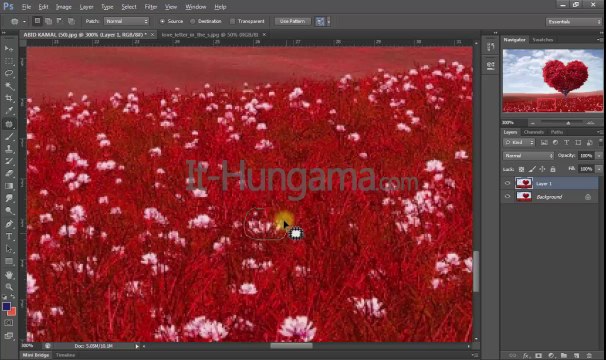Screen dimensions: 606x360
Task: Select the Crop tool
Action: [9, 98]
